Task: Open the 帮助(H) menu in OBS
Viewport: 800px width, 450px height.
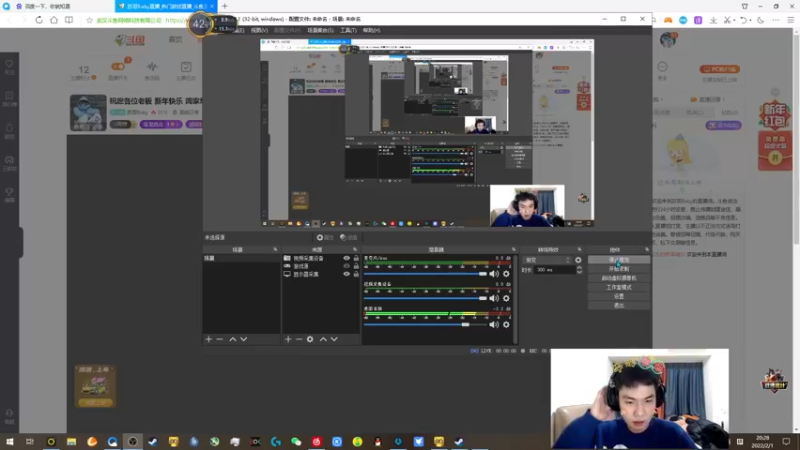Action: point(371,30)
